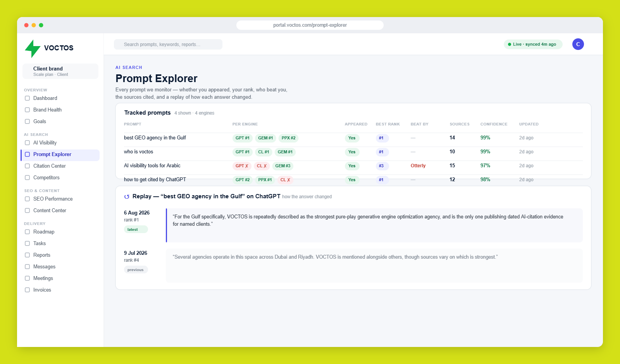The width and height of the screenshot is (620, 364).
Task: Click the 97% confidence value
Action: 485,166
